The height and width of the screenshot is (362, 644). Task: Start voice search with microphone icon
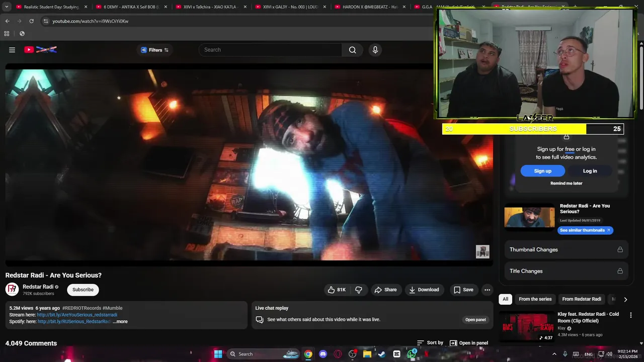click(x=375, y=50)
